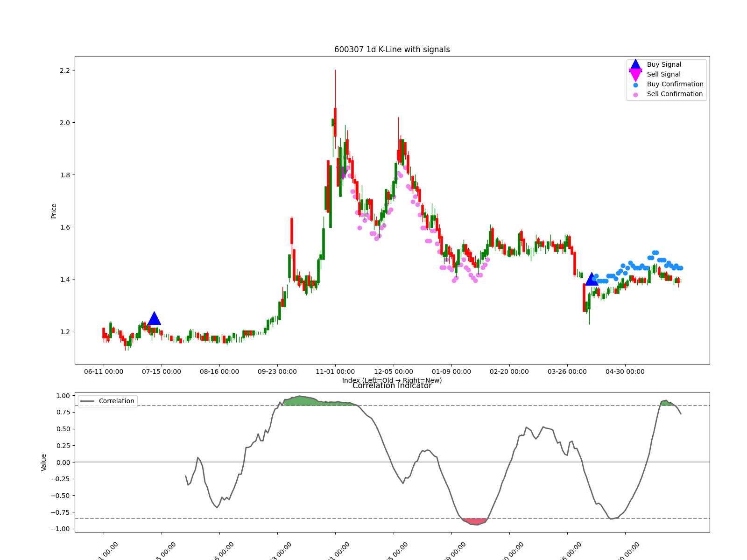Click the positive 0.50 correlation tick label
Screen dimensions: 747x560
(x=63, y=429)
